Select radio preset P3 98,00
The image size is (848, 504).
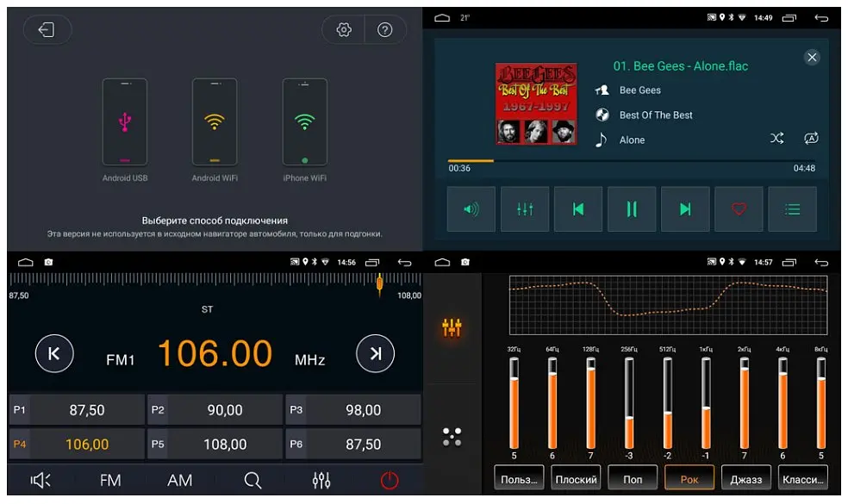tap(353, 410)
